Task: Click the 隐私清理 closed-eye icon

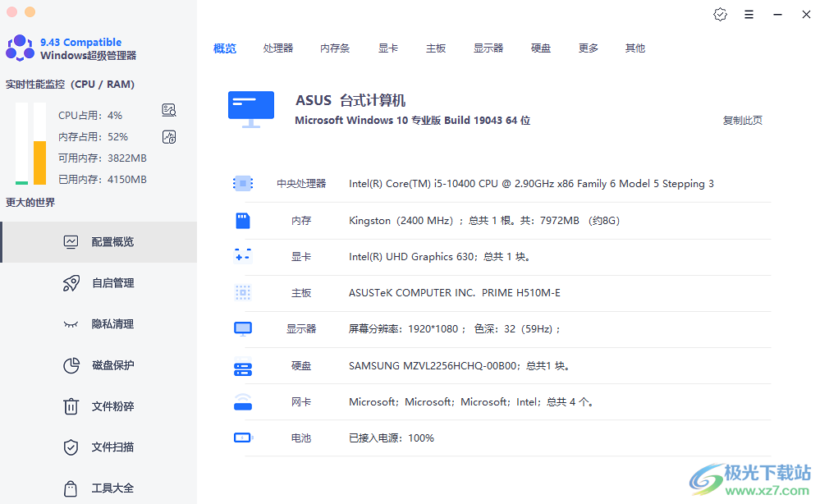Action: coord(71,324)
